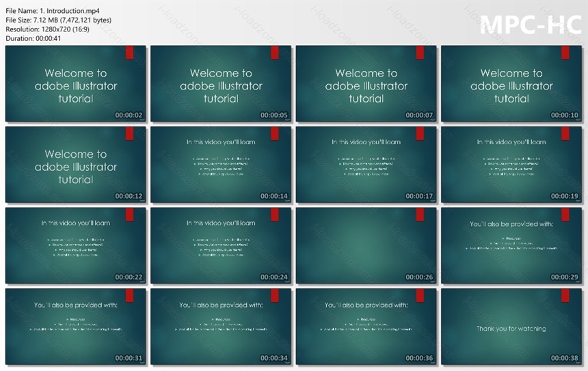Select the thumbnail stamped 00:00:19
Image resolution: width=588 pixels, height=371 pixels.
511,165
